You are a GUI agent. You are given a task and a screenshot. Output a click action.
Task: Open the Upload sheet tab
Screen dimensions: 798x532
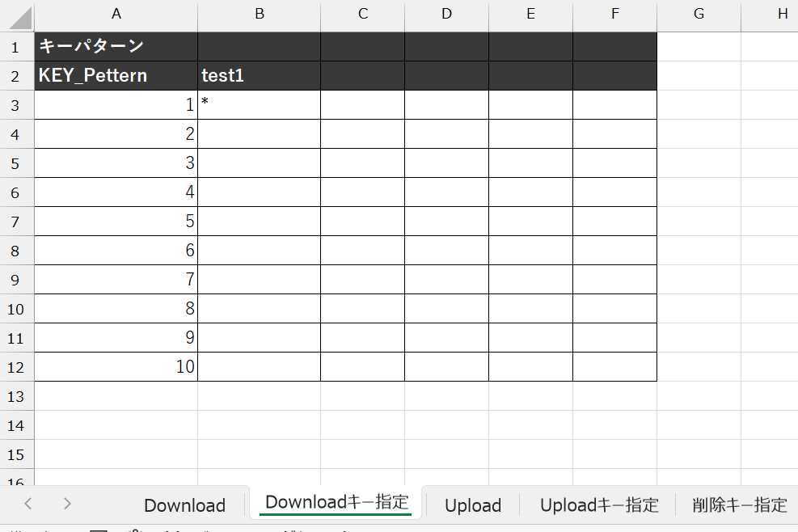473,505
